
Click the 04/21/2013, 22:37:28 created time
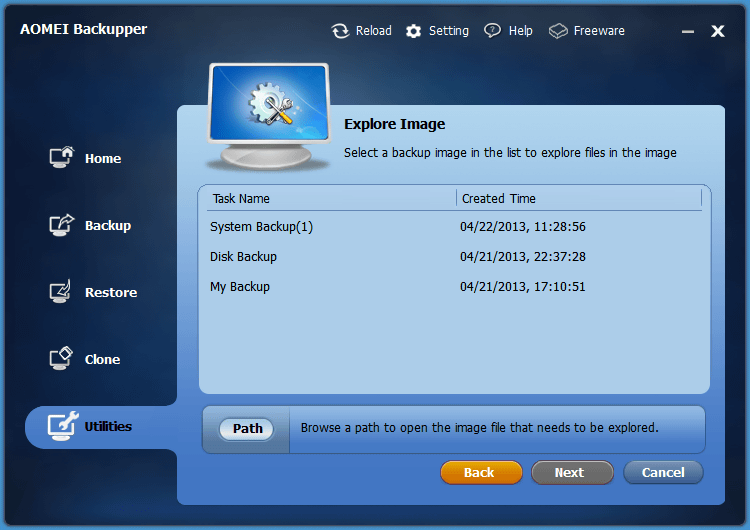(522, 257)
